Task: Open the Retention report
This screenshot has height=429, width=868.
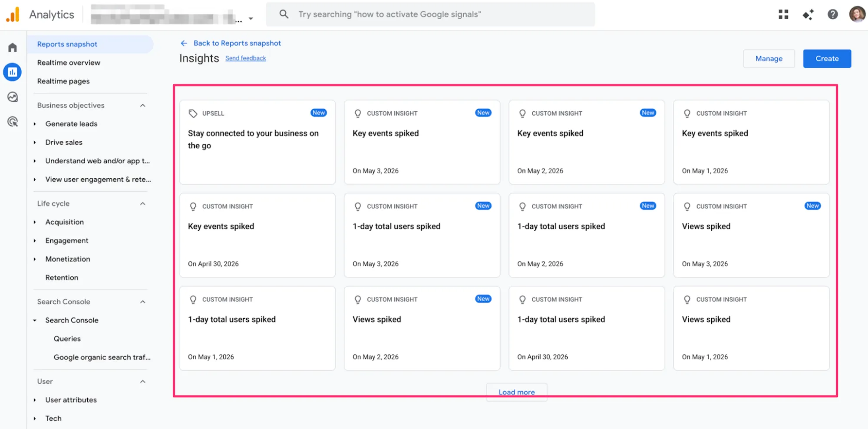Action: [62, 277]
